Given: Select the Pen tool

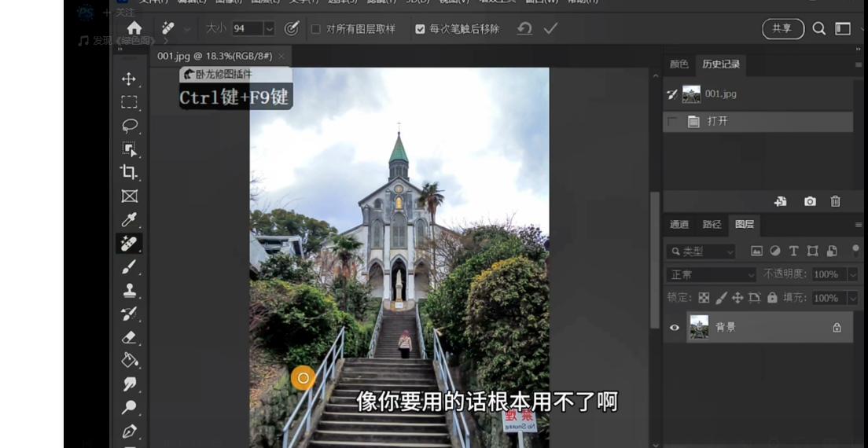Looking at the screenshot, I should pos(129,431).
